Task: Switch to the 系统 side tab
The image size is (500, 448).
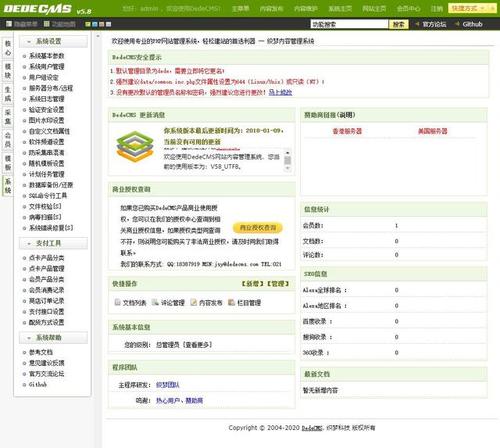Action: [8, 186]
